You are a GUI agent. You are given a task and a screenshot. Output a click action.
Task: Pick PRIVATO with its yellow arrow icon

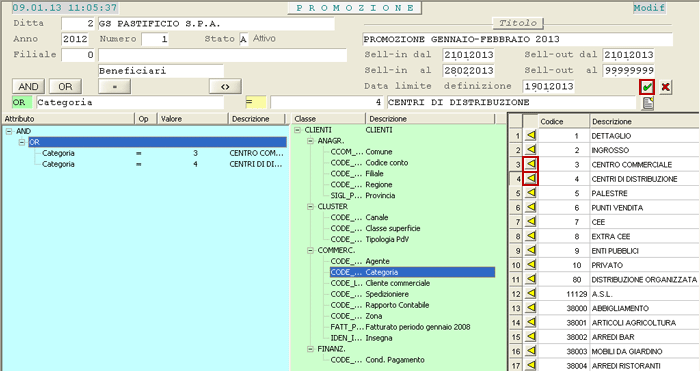pyautogui.click(x=530, y=265)
